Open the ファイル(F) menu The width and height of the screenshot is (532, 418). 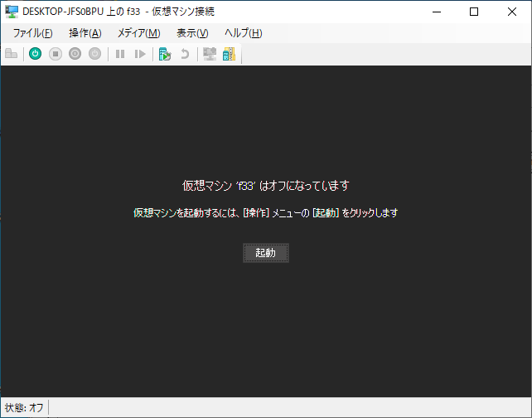33,33
